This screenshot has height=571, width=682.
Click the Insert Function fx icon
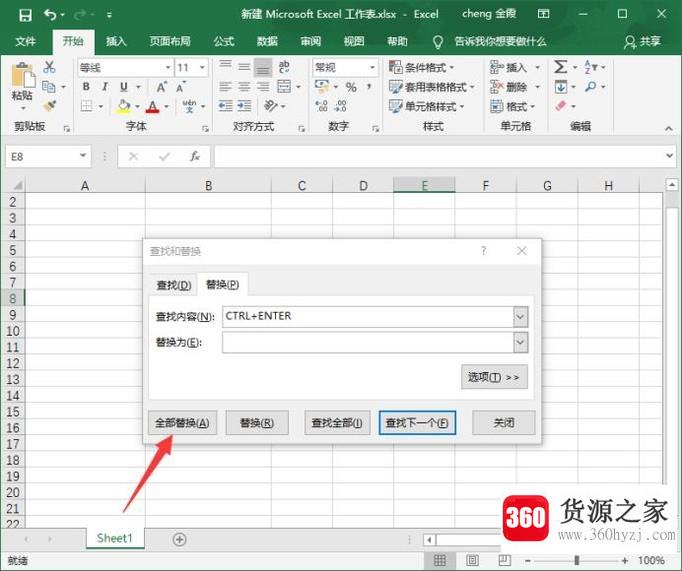[x=194, y=157]
